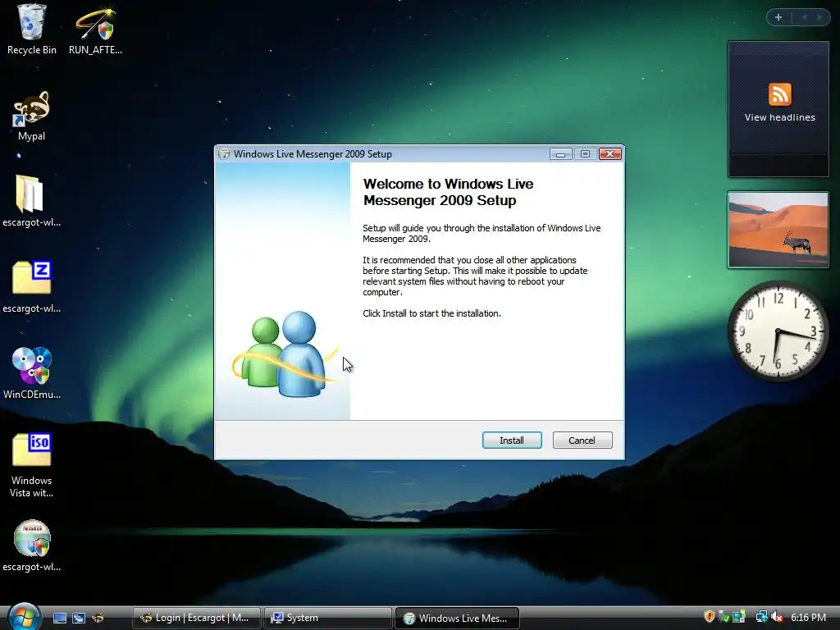This screenshot has height=630, width=840.
Task: Click the Install button in the setup wizard
Action: (512, 440)
